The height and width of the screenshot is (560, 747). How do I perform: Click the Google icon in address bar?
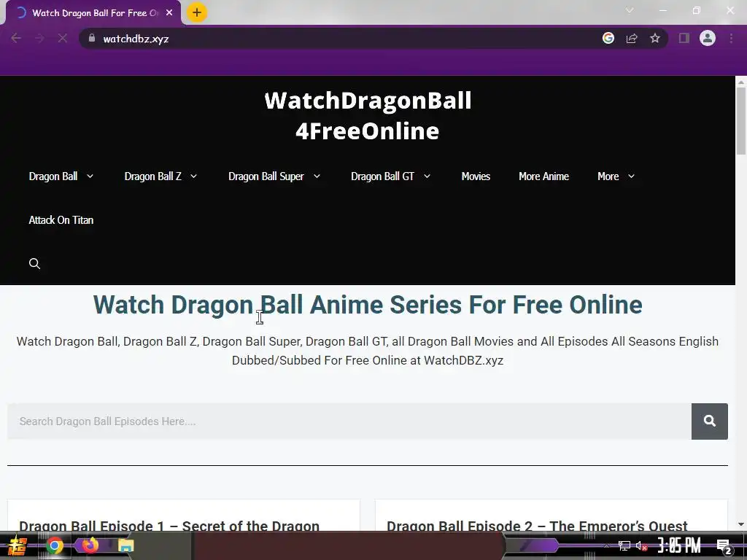[x=608, y=38]
